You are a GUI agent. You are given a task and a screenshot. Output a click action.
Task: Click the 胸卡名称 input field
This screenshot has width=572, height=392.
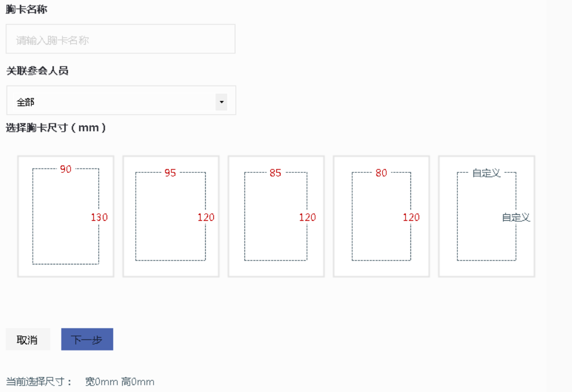[x=120, y=39]
